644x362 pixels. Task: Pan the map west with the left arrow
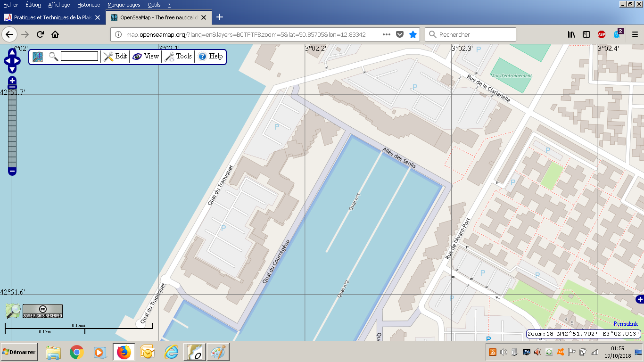(x=7, y=61)
